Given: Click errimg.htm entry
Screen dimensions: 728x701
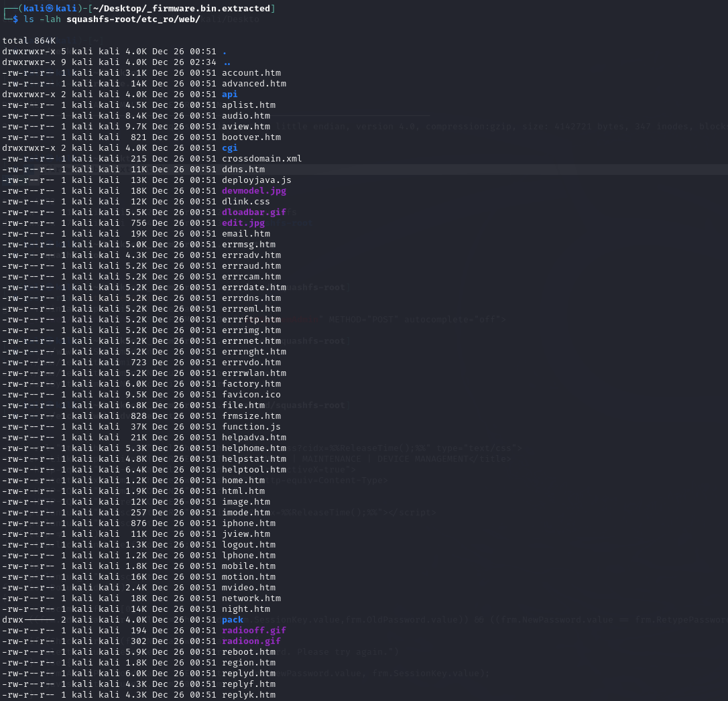Looking at the screenshot, I should pyautogui.click(x=251, y=330).
